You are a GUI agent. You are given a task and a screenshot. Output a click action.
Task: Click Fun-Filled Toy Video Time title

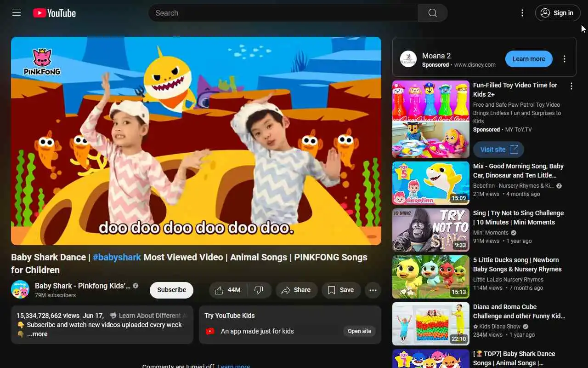(515, 90)
